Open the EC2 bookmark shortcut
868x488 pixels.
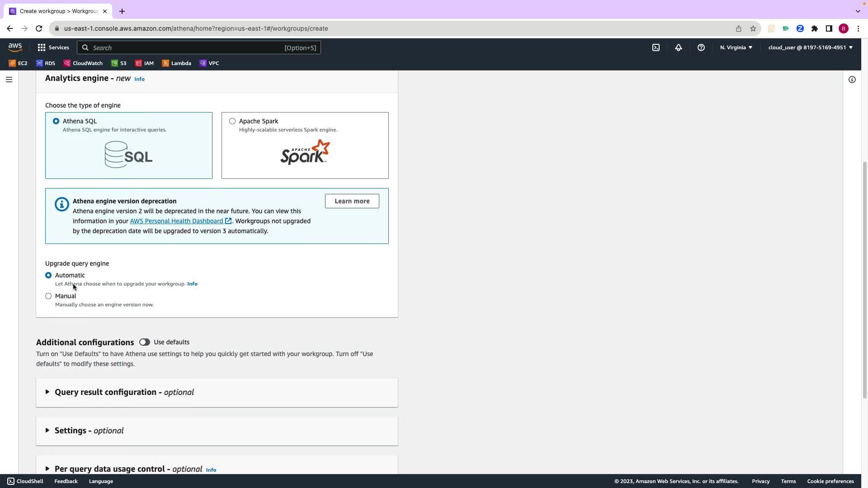coord(18,63)
